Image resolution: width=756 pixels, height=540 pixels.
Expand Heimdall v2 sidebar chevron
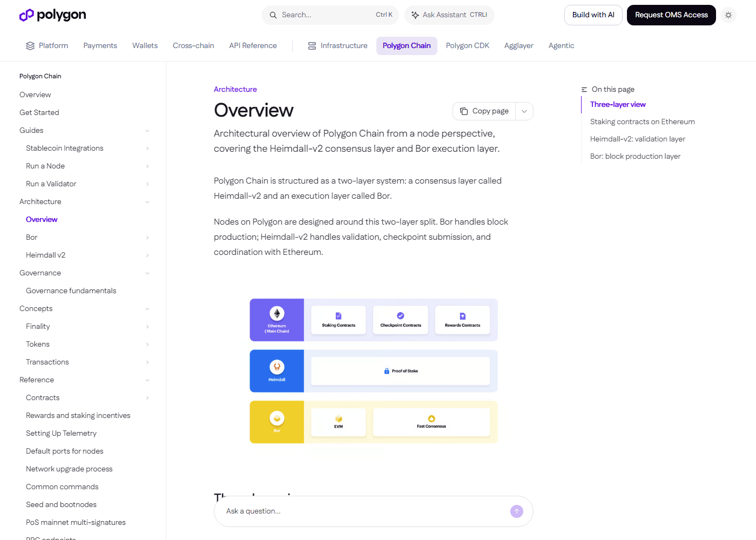tap(147, 255)
